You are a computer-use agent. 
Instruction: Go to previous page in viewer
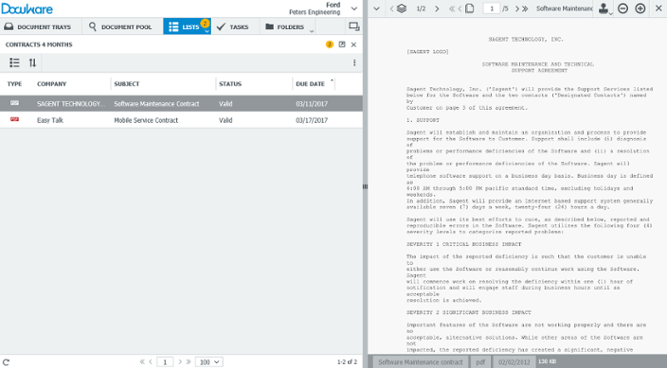click(460, 9)
